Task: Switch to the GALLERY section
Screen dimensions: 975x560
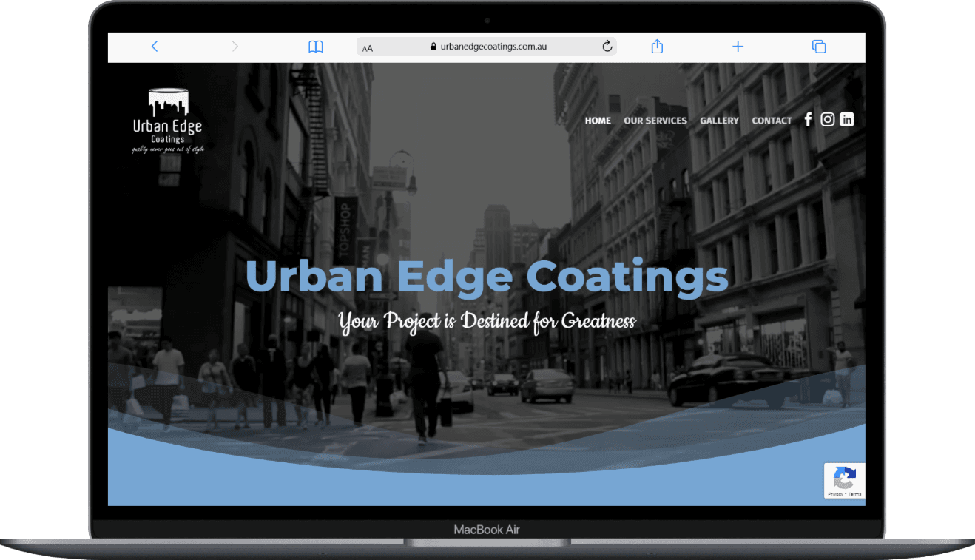Action: (x=719, y=121)
